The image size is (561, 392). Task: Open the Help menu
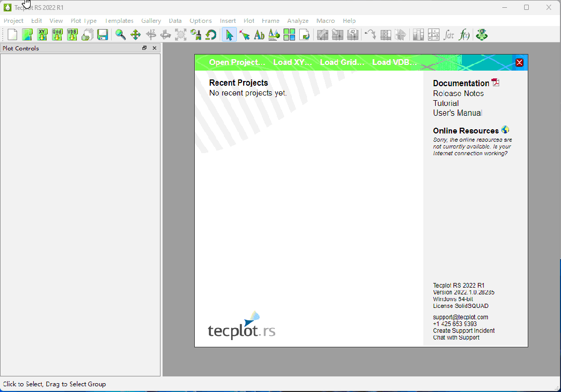(349, 21)
